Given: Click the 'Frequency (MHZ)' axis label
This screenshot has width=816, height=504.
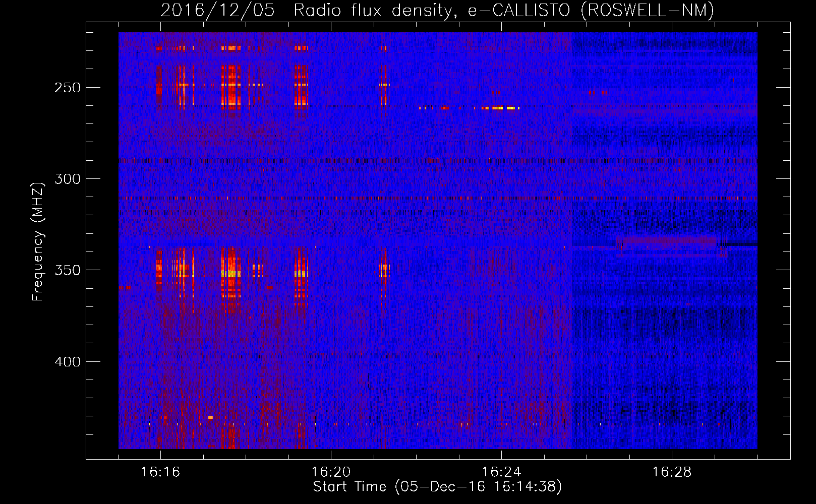Looking at the screenshot, I should [x=38, y=241].
